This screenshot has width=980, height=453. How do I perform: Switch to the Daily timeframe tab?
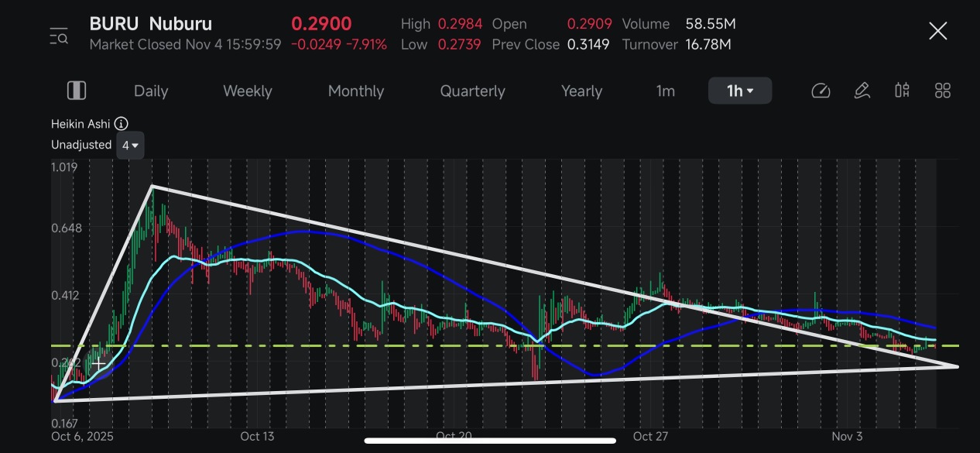[x=151, y=91]
